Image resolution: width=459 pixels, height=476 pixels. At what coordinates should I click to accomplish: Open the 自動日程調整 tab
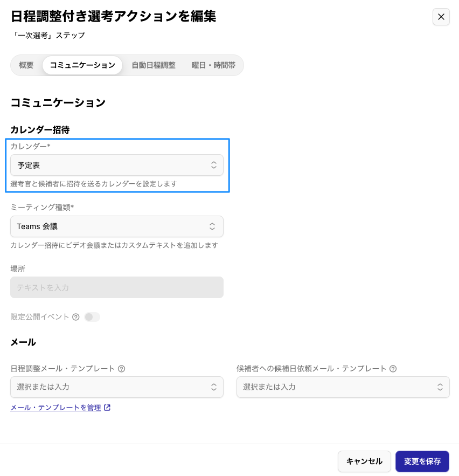tap(154, 65)
